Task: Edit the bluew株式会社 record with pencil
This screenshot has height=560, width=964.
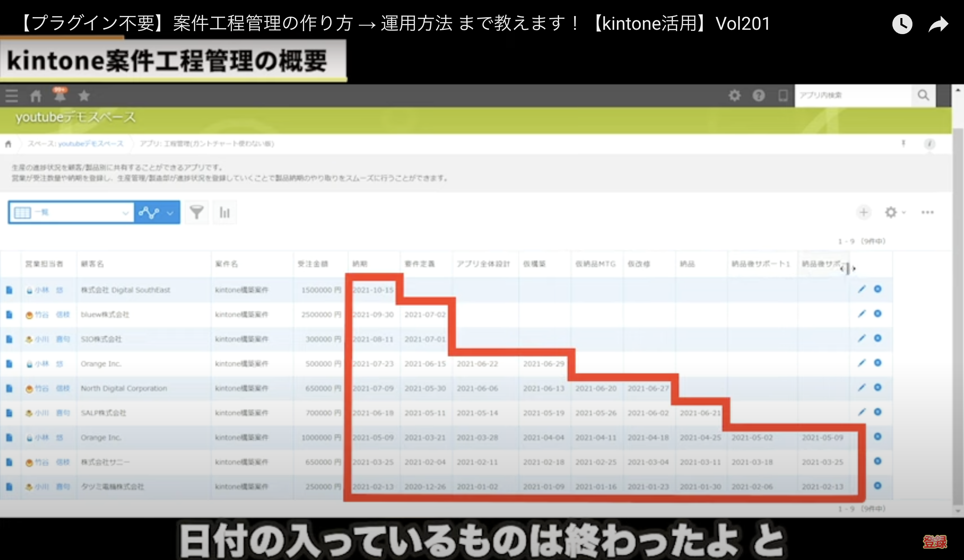Action: click(x=862, y=314)
